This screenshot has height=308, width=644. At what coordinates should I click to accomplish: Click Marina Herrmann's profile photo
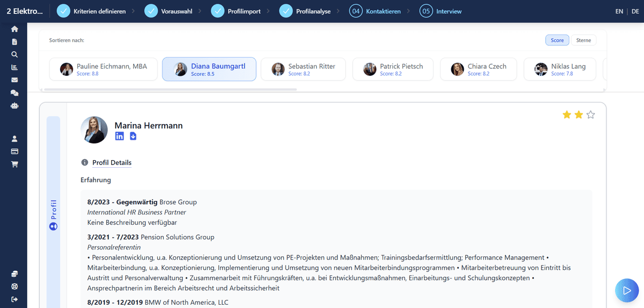point(94,130)
